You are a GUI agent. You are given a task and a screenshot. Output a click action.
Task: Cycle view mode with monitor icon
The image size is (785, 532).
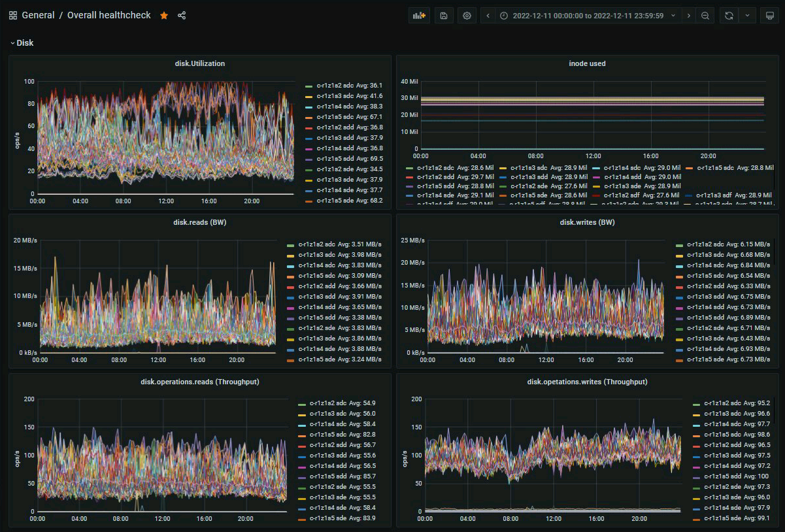coord(769,16)
